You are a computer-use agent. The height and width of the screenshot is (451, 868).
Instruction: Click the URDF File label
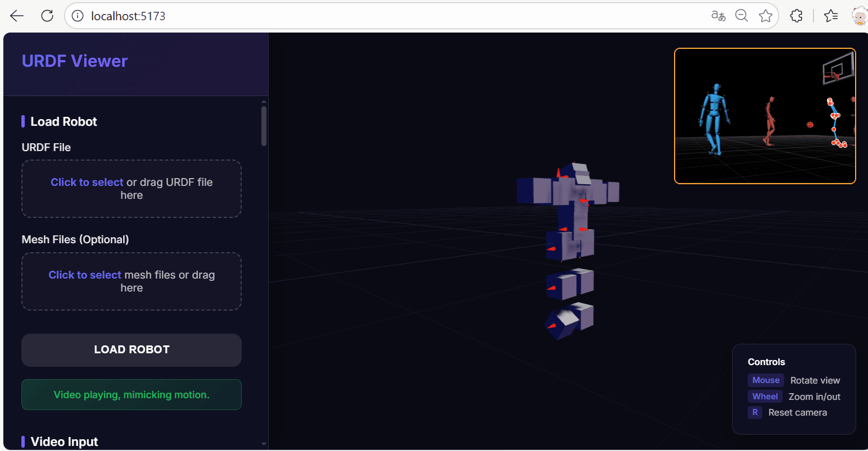[46, 147]
